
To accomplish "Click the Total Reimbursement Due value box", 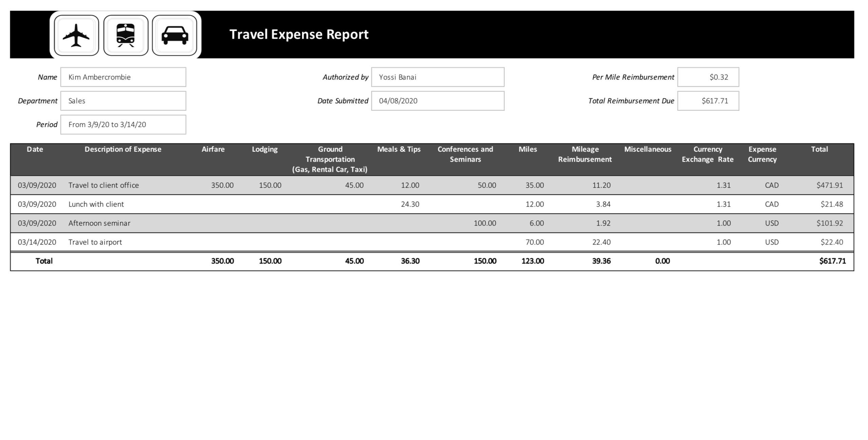I will point(708,101).
